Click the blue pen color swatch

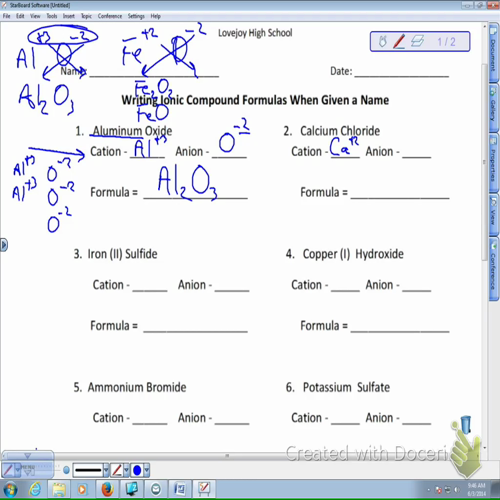click(137, 470)
